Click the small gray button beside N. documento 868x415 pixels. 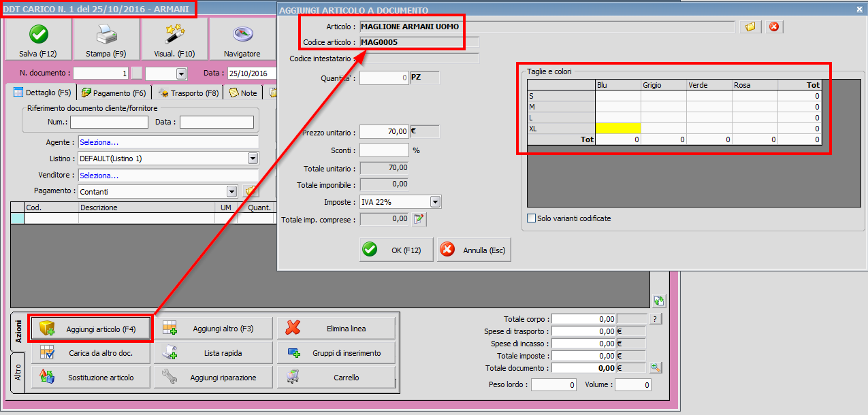tap(137, 73)
